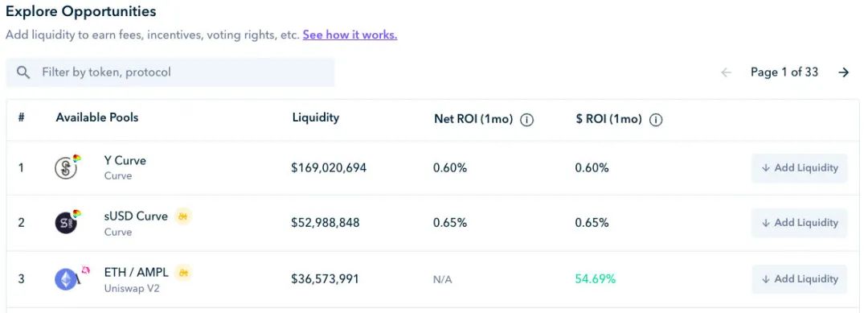Add Liquidity to sUSD Curve pool

point(800,223)
